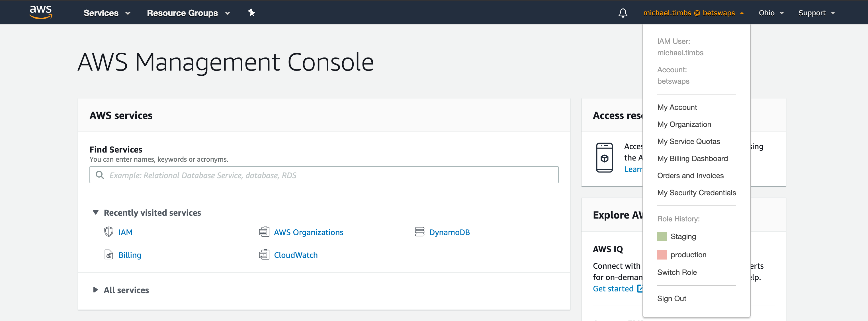868x321 pixels.
Task: Select My Billing Dashboard menu item
Action: click(692, 158)
